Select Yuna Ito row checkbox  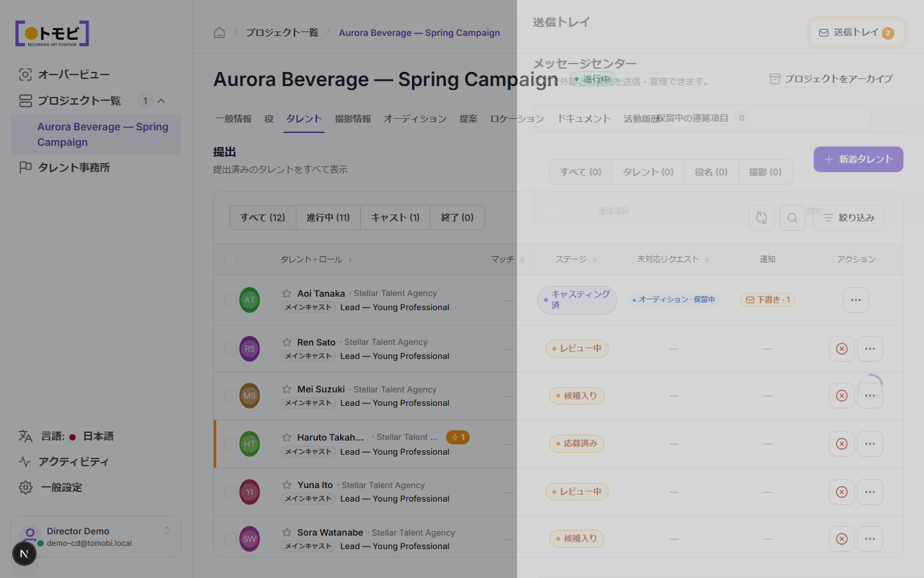point(230,492)
